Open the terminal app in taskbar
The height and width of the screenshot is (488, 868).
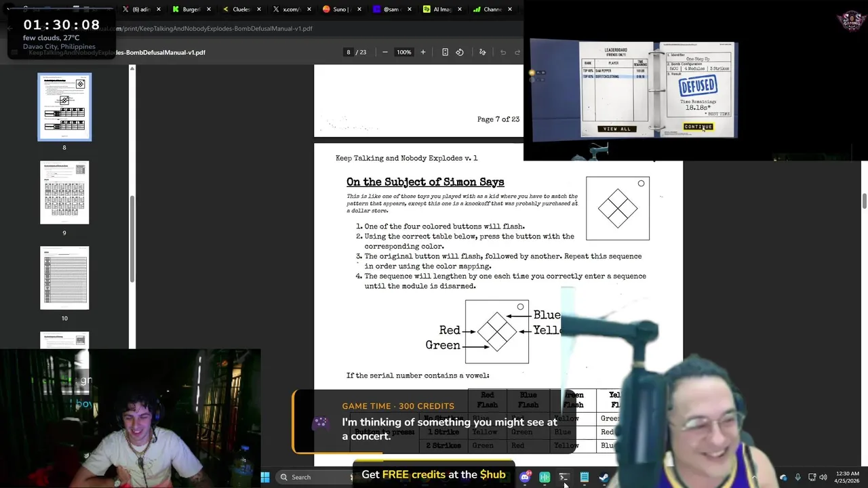click(564, 477)
